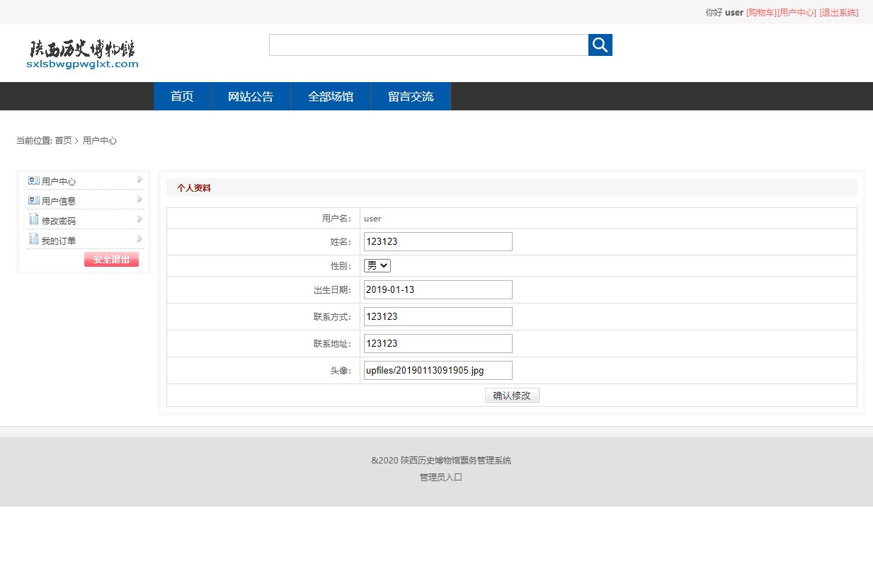Click the document icon beside 我的订单
Screen dimensions: 873x588
pyautogui.click(x=33, y=239)
